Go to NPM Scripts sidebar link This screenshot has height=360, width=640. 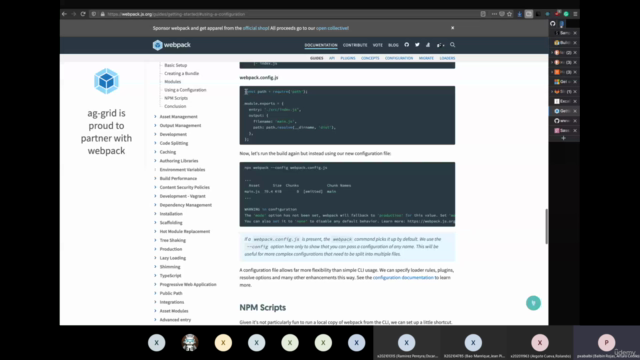click(x=176, y=98)
